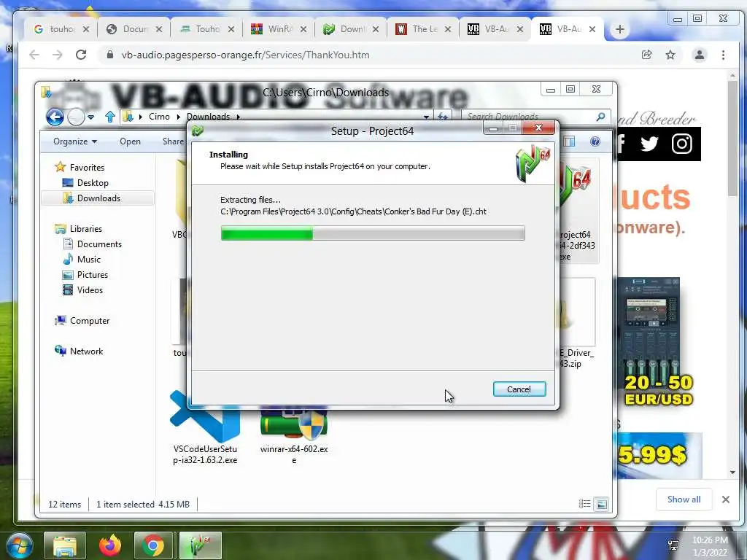
Task: Go forward in the Explorer window
Action: click(76, 117)
